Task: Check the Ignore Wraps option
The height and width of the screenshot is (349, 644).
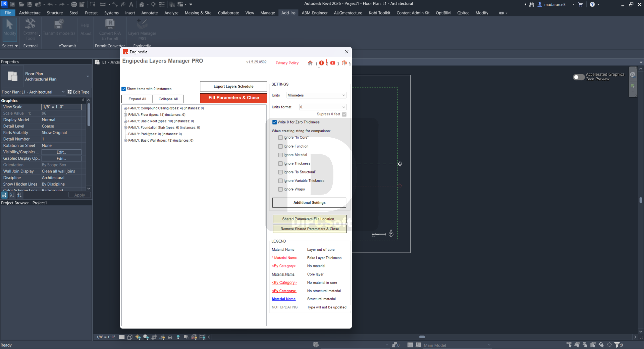Action: pyautogui.click(x=280, y=189)
